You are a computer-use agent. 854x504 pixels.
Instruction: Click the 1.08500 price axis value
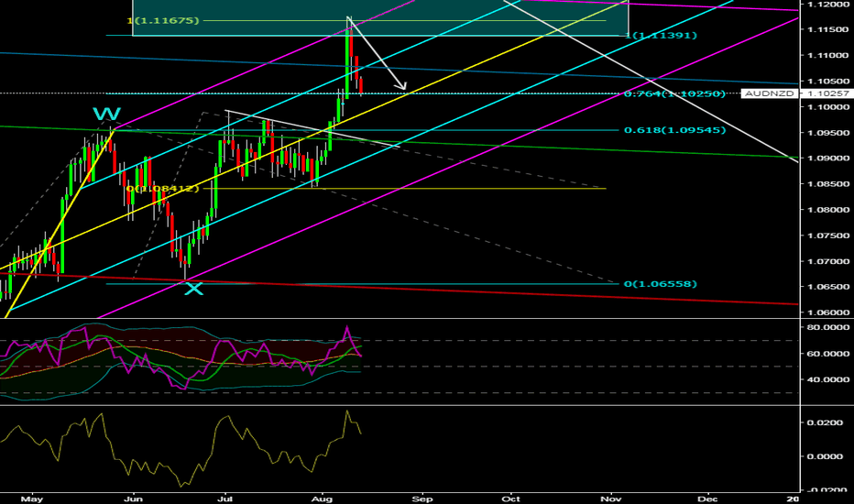click(x=828, y=184)
